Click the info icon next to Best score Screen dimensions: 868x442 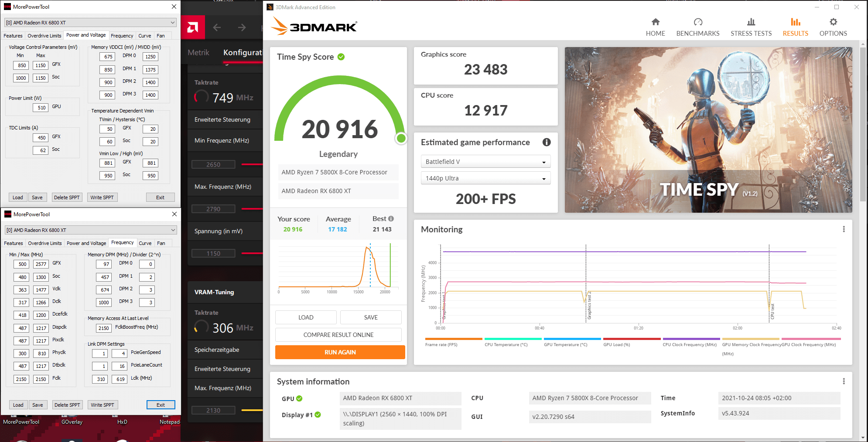pyautogui.click(x=391, y=219)
